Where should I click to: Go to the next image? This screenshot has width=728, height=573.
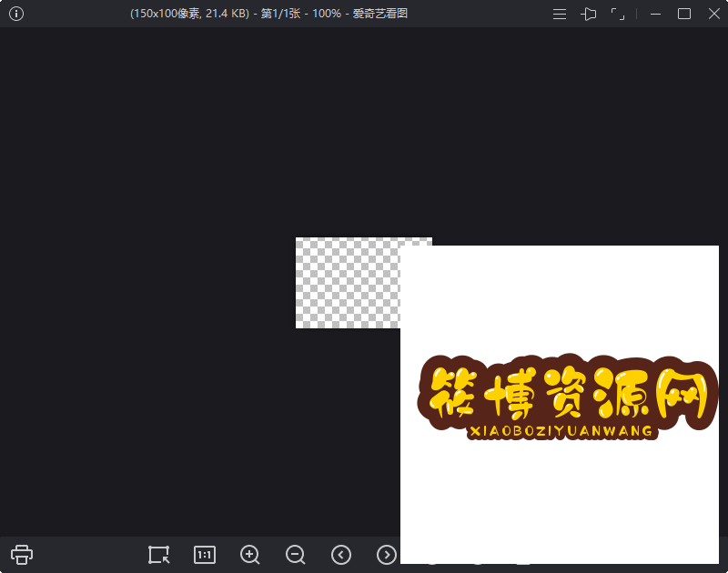click(x=387, y=555)
